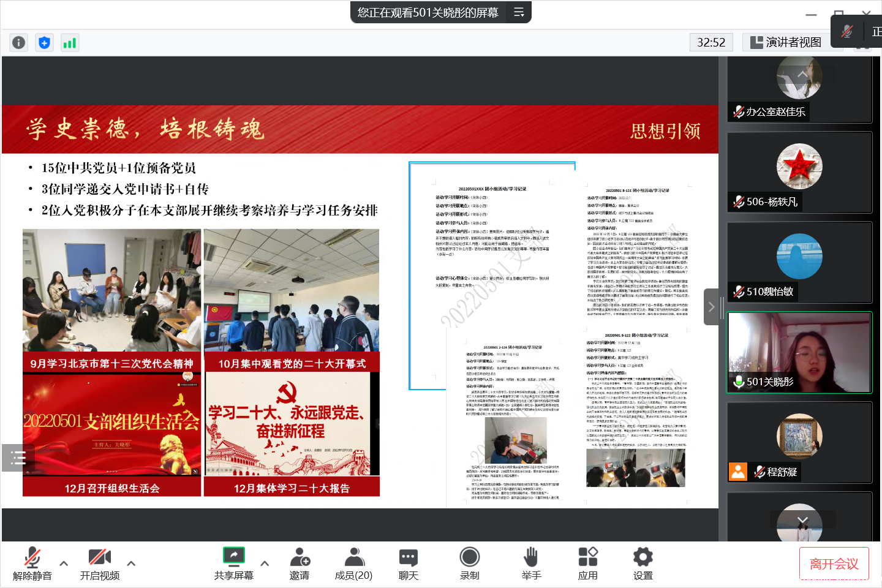Screen dimensions: 882x588
Task: Start recording with 录制 button
Action: coord(469,563)
